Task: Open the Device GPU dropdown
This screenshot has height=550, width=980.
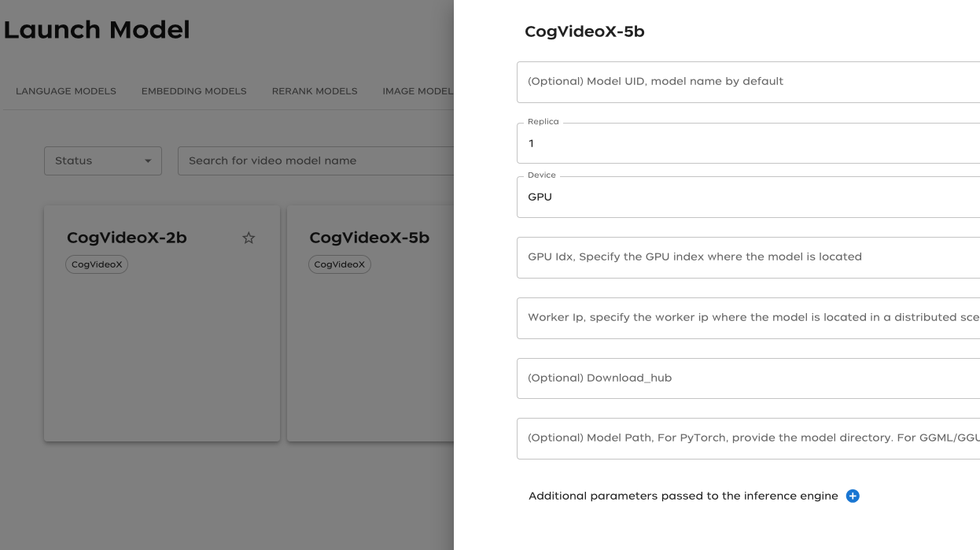Action: [748, 197]
